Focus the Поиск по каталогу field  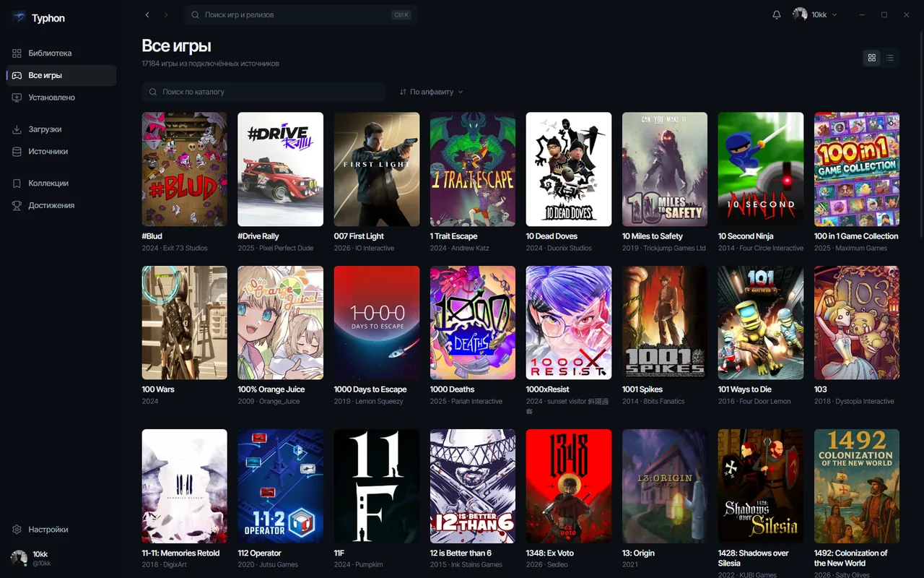coord(263,92)
